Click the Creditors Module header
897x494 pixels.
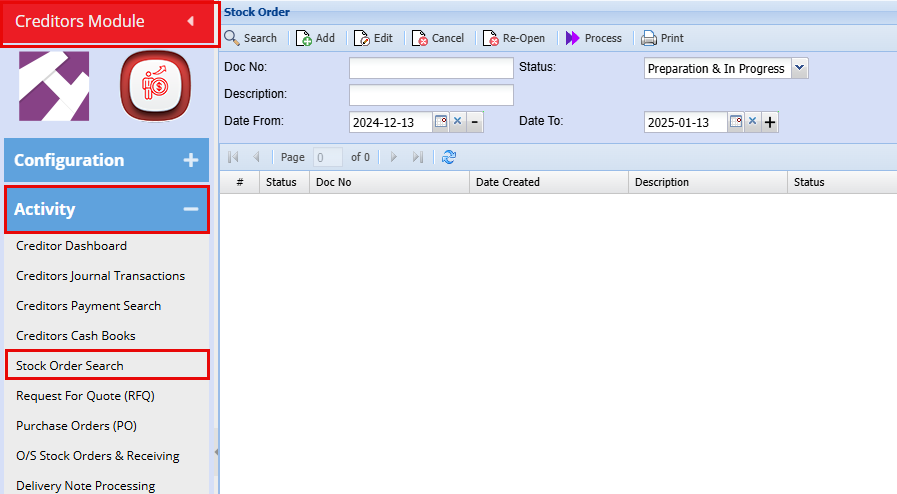[110, 23]
